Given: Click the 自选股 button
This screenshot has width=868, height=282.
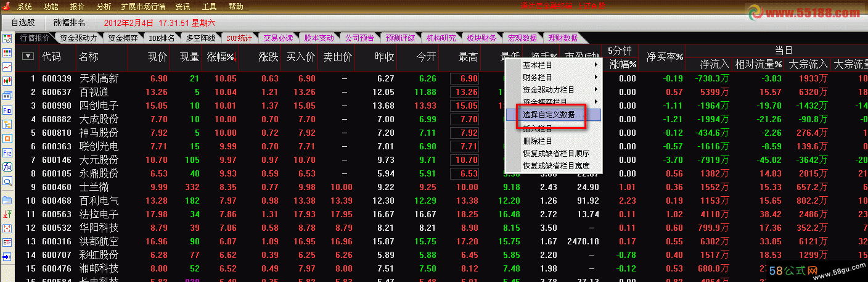Looking at the screenshot, I should point(23,23).
